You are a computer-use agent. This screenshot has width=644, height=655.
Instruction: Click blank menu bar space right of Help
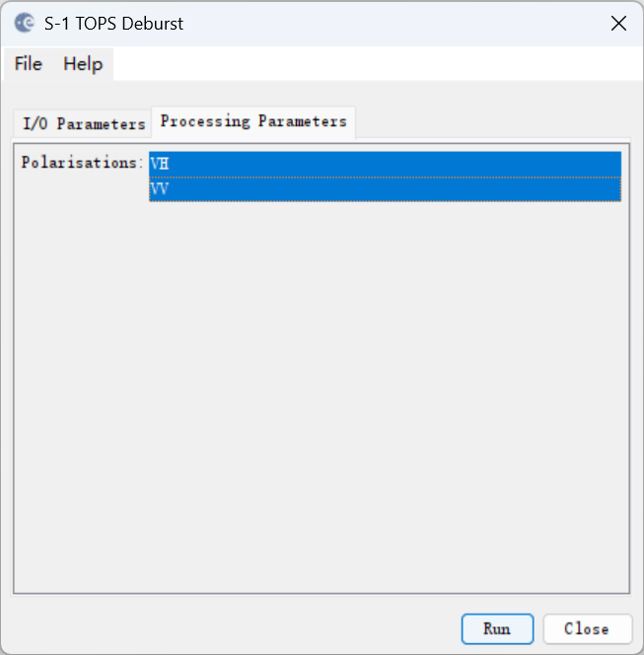375,64
